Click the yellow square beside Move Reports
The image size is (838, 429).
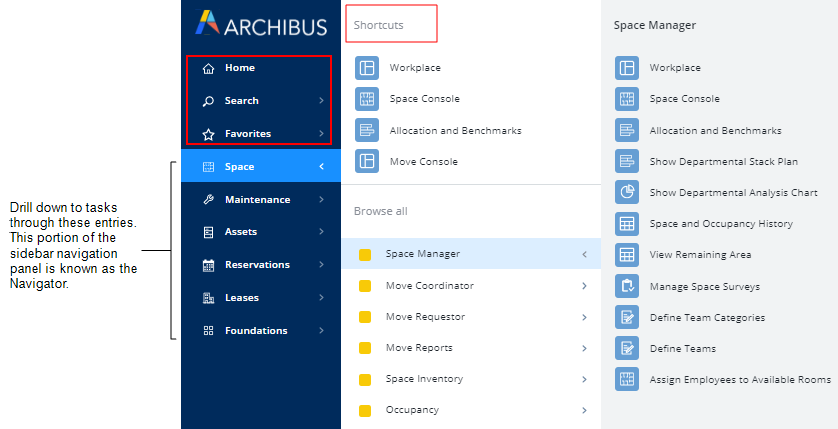point(365,348)
